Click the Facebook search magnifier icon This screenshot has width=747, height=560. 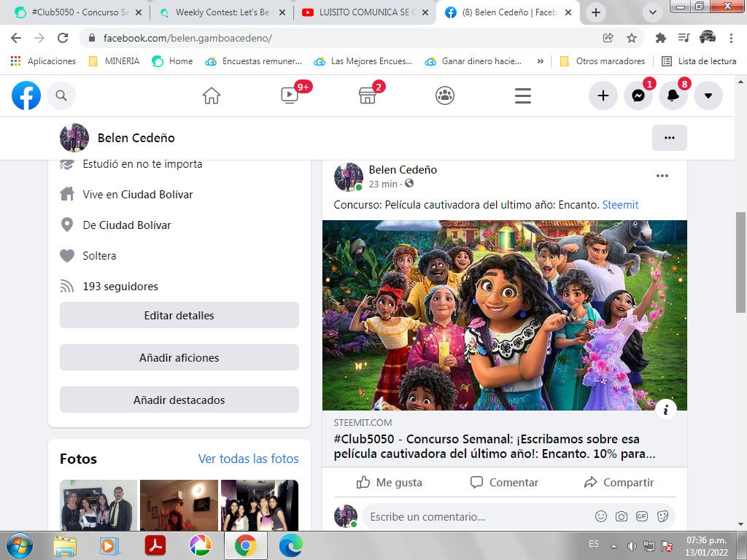pos(61,96)
